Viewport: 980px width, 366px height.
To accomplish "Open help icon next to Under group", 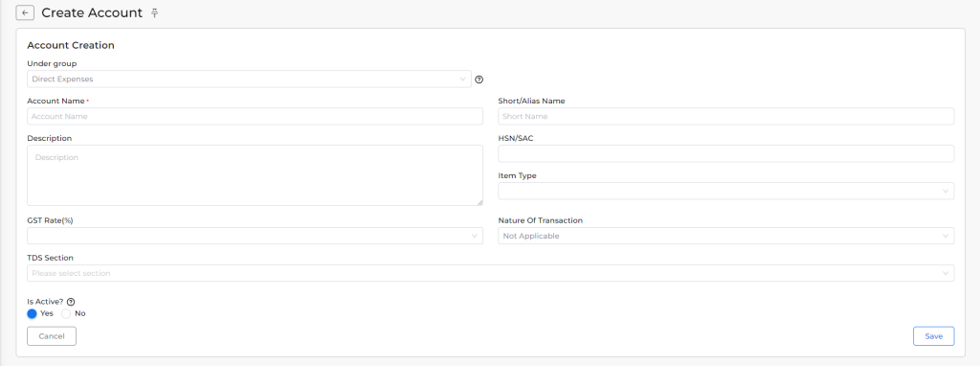I will (x=479, y=80).
